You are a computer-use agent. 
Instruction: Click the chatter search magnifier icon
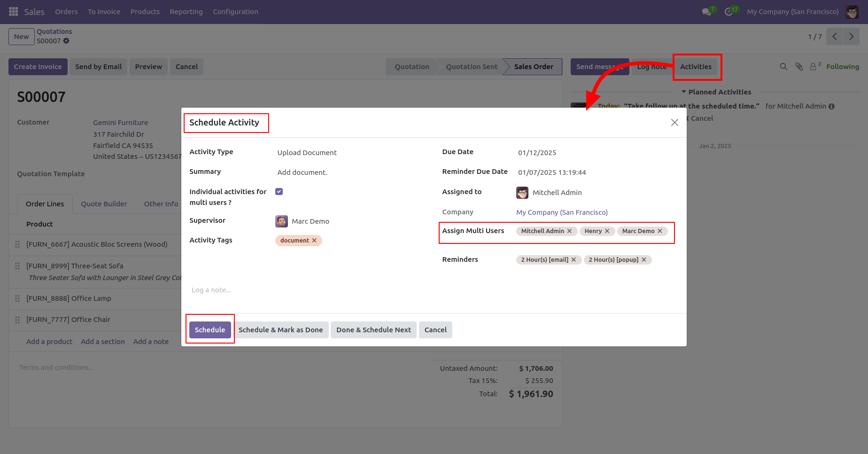[783, 67]
